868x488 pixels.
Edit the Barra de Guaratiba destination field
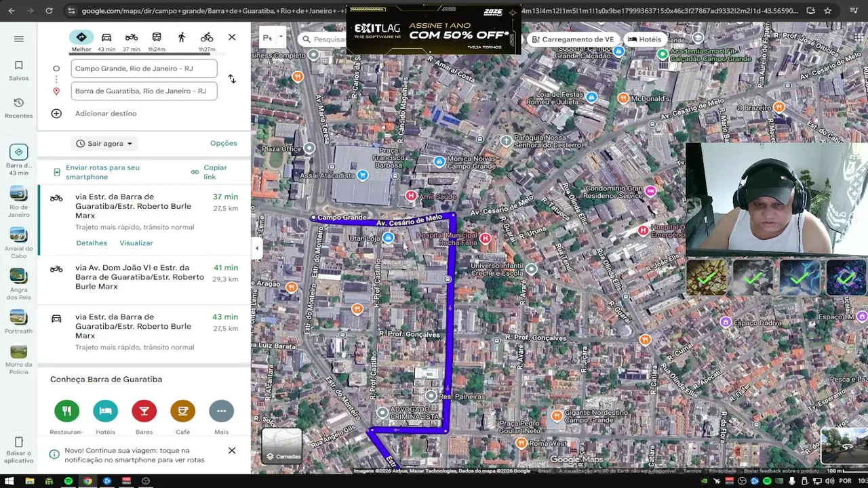pyautogui.click(x=144, y=91)
